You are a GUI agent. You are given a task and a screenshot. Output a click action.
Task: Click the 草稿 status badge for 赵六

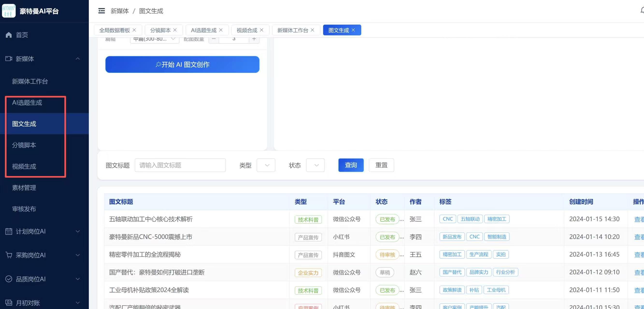point(385,272)
